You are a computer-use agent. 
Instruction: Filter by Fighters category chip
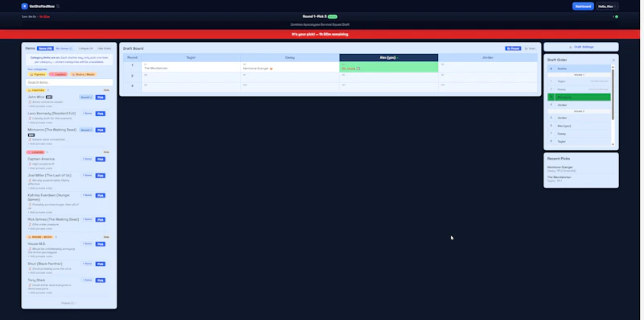coord(37,74)
